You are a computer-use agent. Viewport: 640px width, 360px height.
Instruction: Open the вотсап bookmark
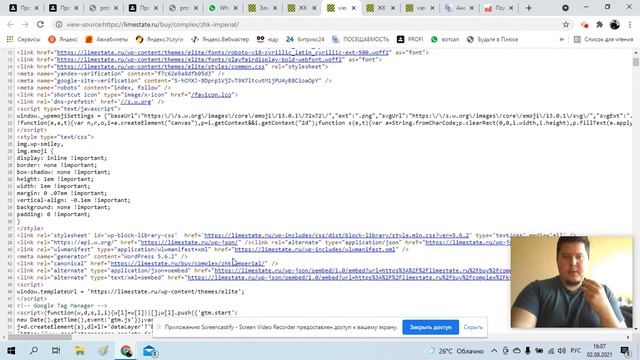[x=445, y=40]
